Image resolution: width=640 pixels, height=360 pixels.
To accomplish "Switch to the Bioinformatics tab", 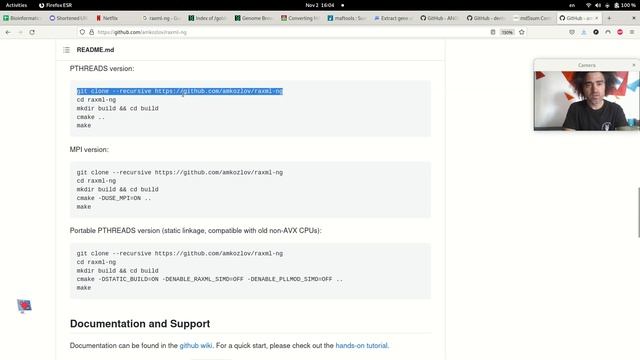I will [22, 18].
